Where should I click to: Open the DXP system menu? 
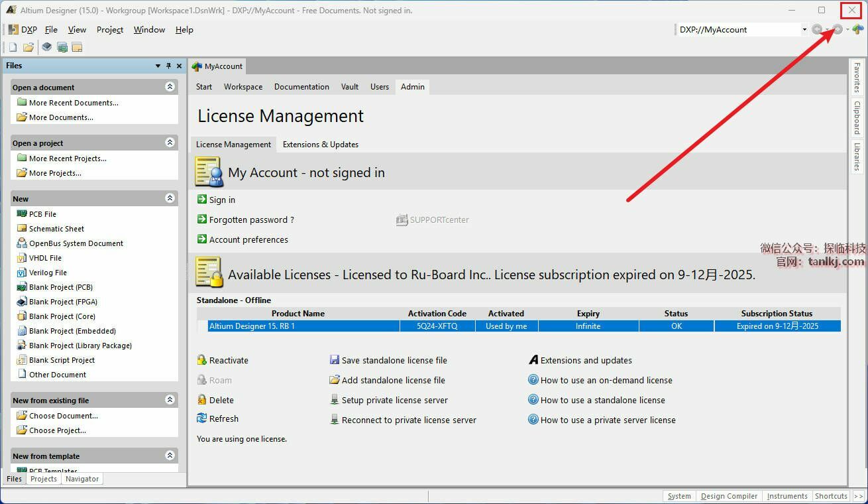(x=23, y=29)
